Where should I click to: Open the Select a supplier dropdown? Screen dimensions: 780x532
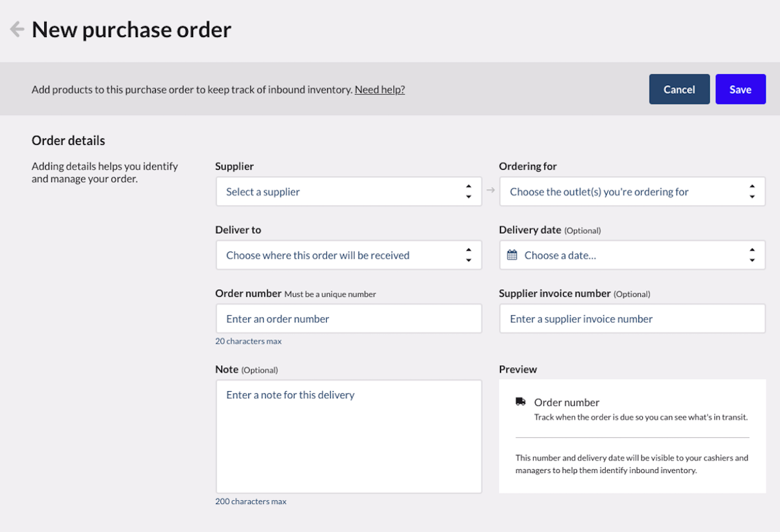[x=338, y=192]
